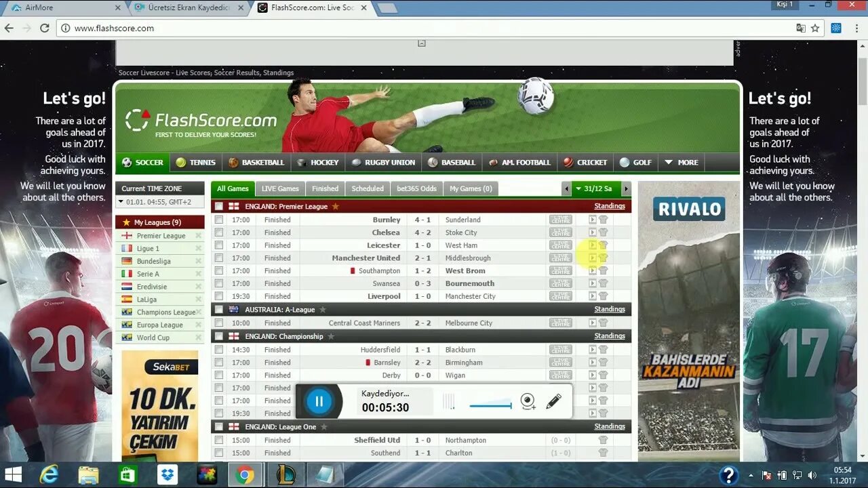Image resolution: width=868 pixels, height=488 pixels.
Task: Switch to the Scheduled tab
Action: (368, 188)
